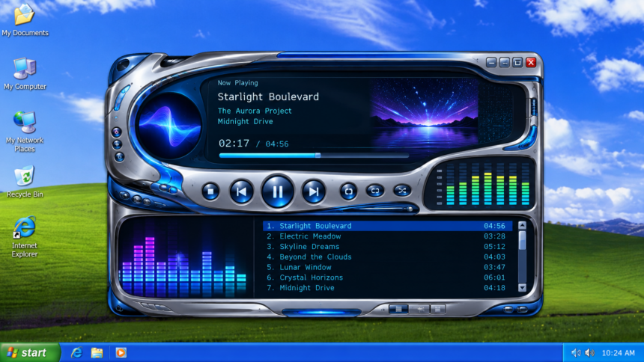The width and height of the screenshot is (644, 362).
Task: Launch Internet Explorer from quick launch
Action: click(77, 352)
